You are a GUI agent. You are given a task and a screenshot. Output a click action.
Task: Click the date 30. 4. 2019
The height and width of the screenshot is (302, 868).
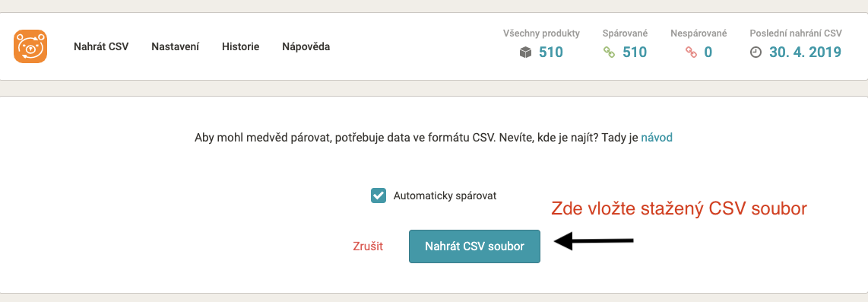pyautogui.click(x=805, y=52)
